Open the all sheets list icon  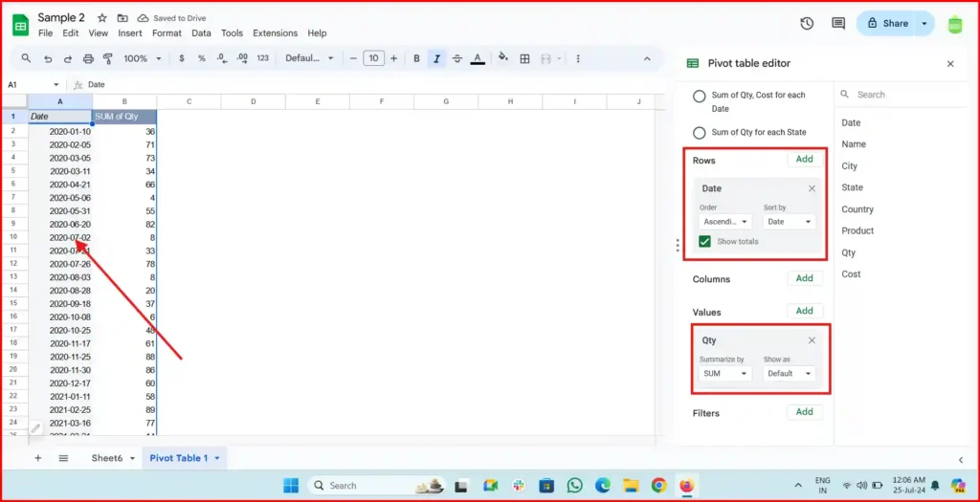pyautogui.click(x=63, y=458)
